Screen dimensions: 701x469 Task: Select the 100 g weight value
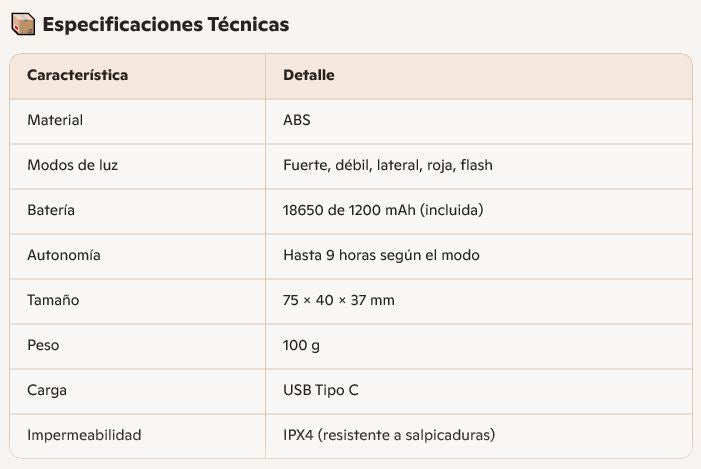(x=301, y=345)
